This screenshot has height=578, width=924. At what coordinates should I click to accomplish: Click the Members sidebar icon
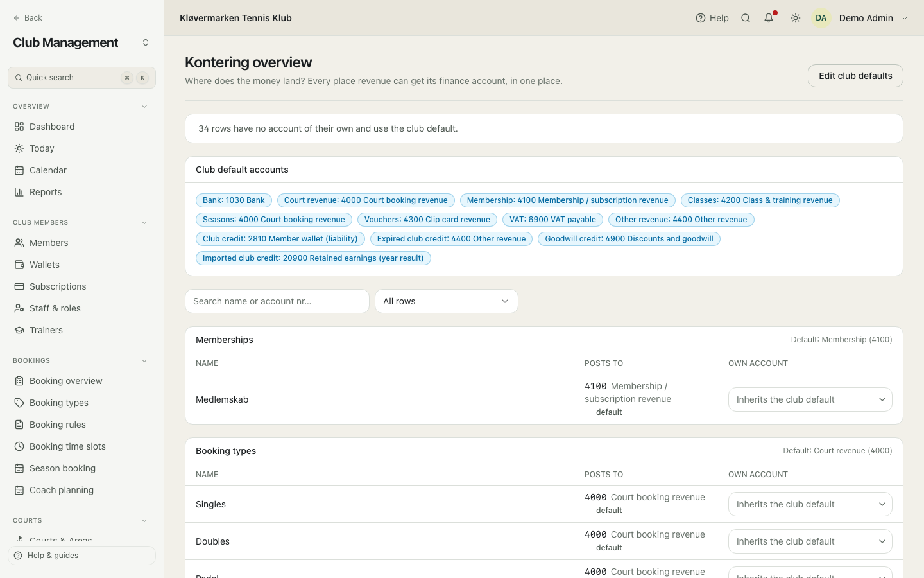pos(19,243)
